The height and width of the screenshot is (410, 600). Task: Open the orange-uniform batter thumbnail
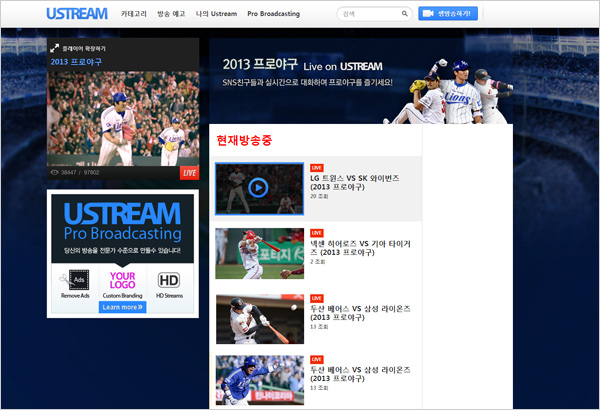coord(260,319)
